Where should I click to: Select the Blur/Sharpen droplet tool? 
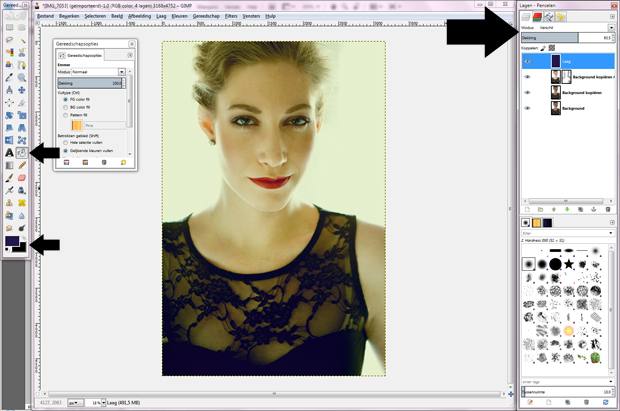[x=22, y=215]
